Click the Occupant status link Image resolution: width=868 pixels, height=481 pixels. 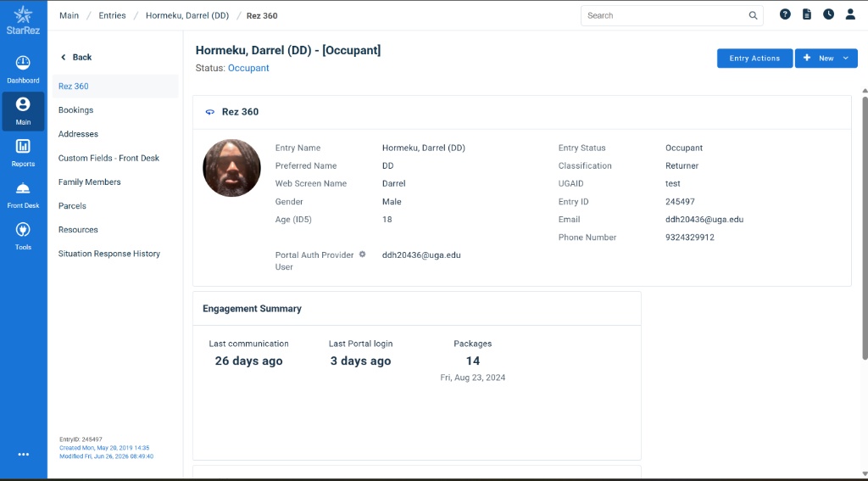coord(248,68)
